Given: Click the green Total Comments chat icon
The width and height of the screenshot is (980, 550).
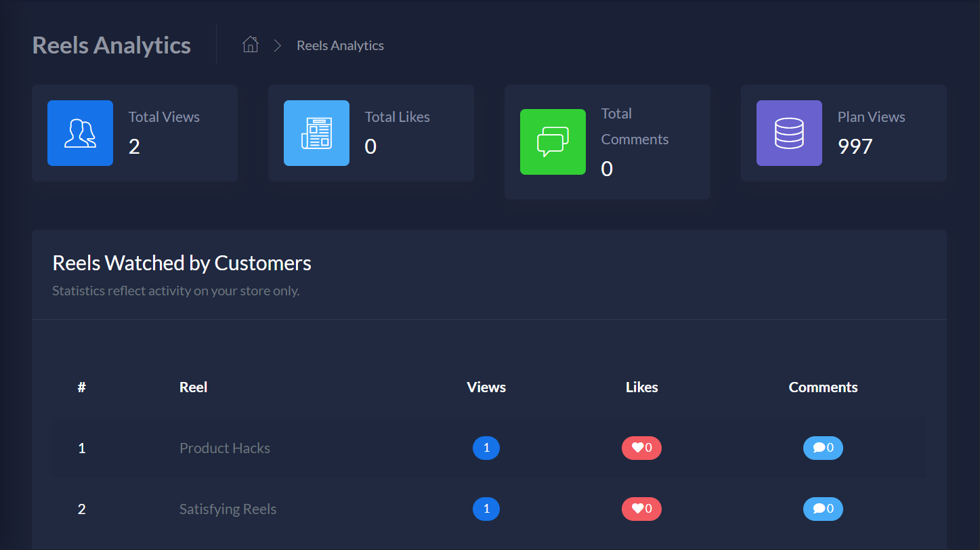Looking at the screenshot, I should point(553,142).
